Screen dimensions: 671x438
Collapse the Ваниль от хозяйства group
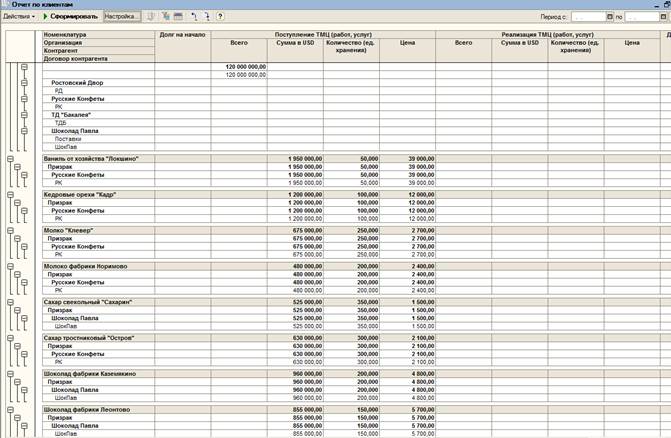tap(10, 159)
